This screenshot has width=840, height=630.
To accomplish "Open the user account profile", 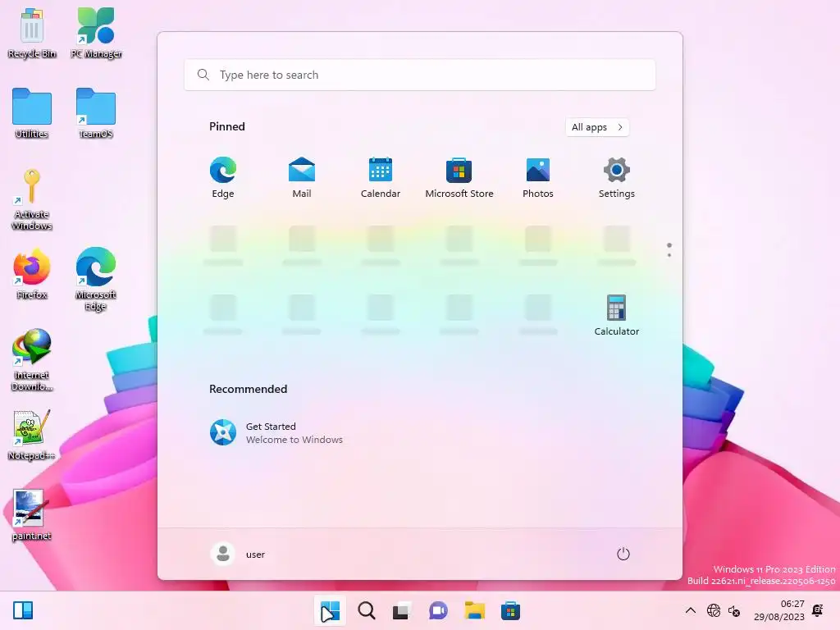I will click(x=238, y=554).
